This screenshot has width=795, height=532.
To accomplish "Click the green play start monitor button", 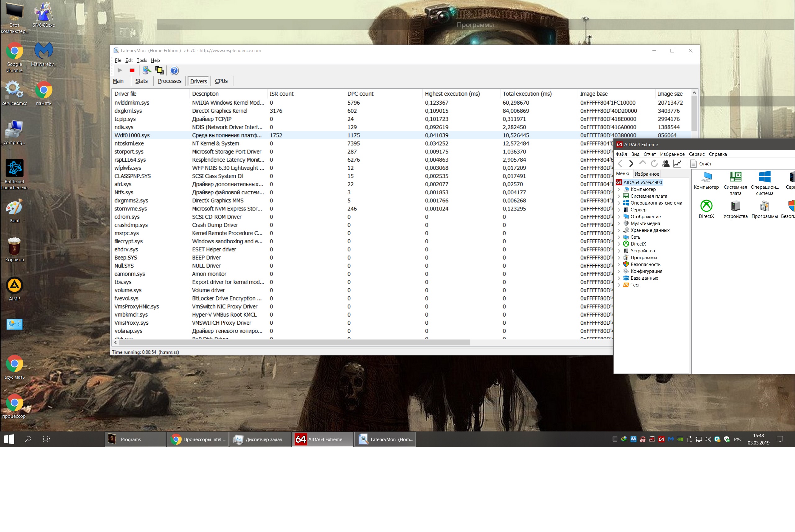I will 120,70.
